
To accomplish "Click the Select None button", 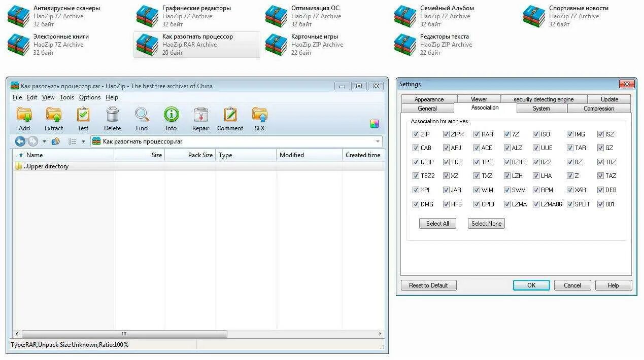I will 486,224.
